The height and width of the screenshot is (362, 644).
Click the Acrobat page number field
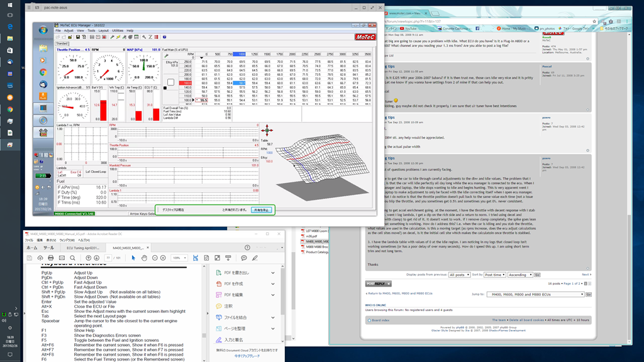coord(108,258)
